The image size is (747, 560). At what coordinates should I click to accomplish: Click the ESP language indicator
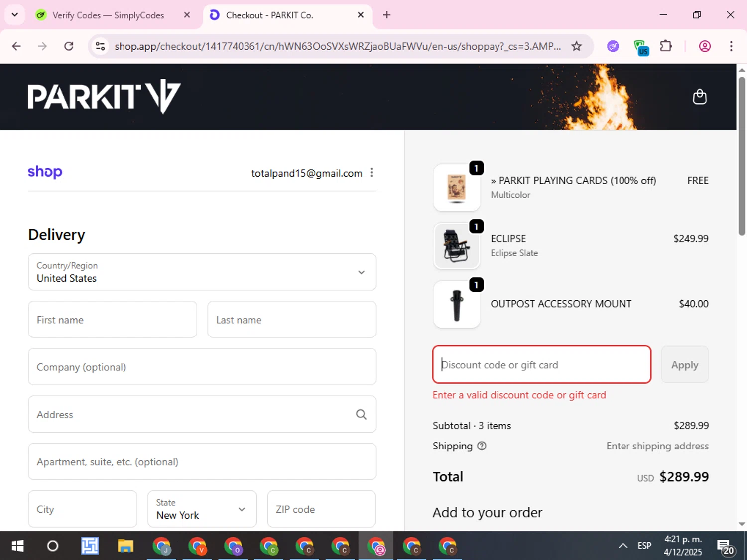pos(644,546)
